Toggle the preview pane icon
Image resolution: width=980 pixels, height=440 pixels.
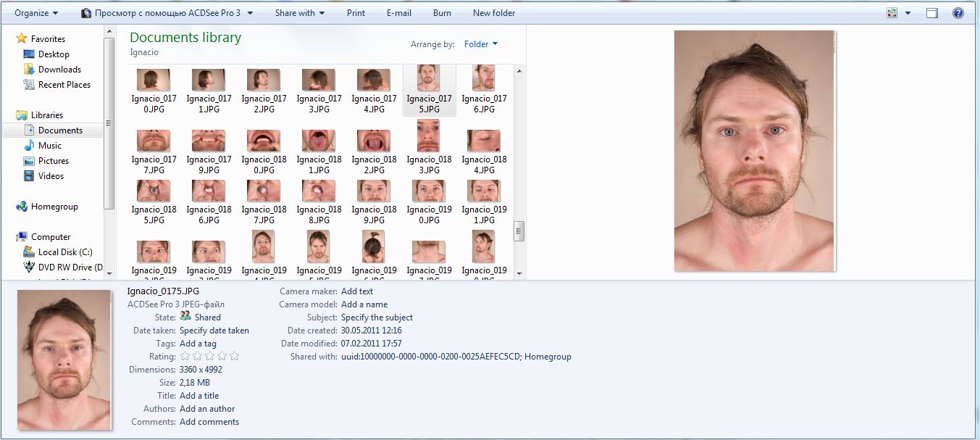click(932, 13)
